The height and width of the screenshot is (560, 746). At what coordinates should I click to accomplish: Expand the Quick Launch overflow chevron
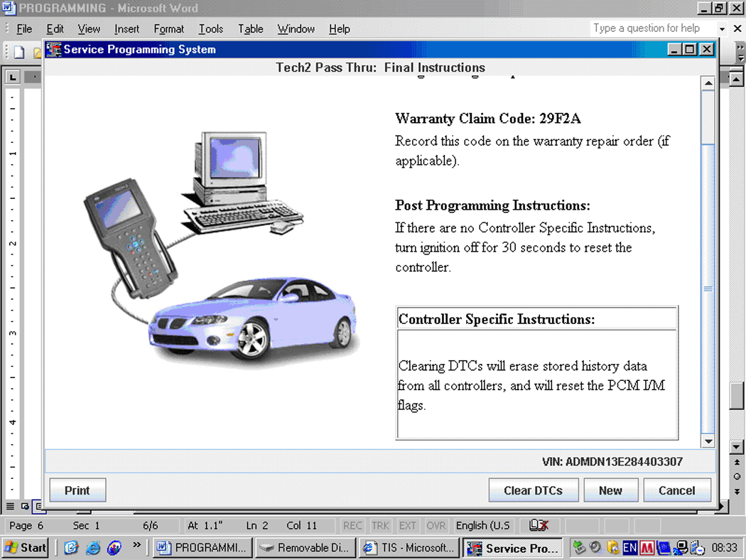coord(137,546)
